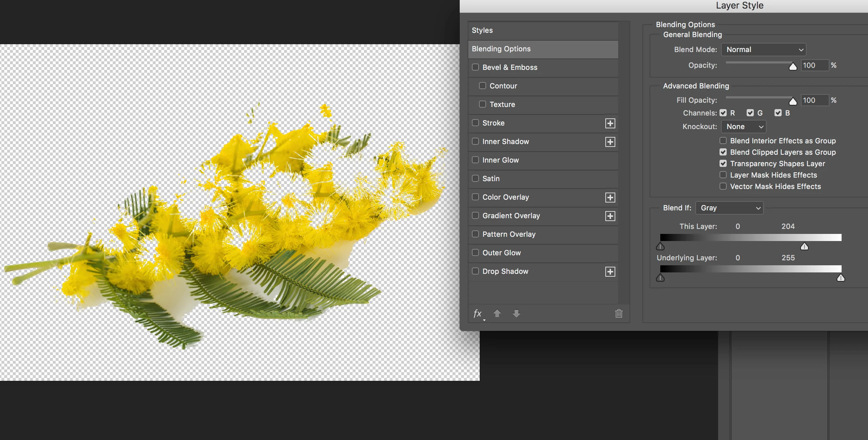Open the fx effects menu icon
The width and height of the screenshot is (868, 440).
pyautogui.click(x=478, y=313)
